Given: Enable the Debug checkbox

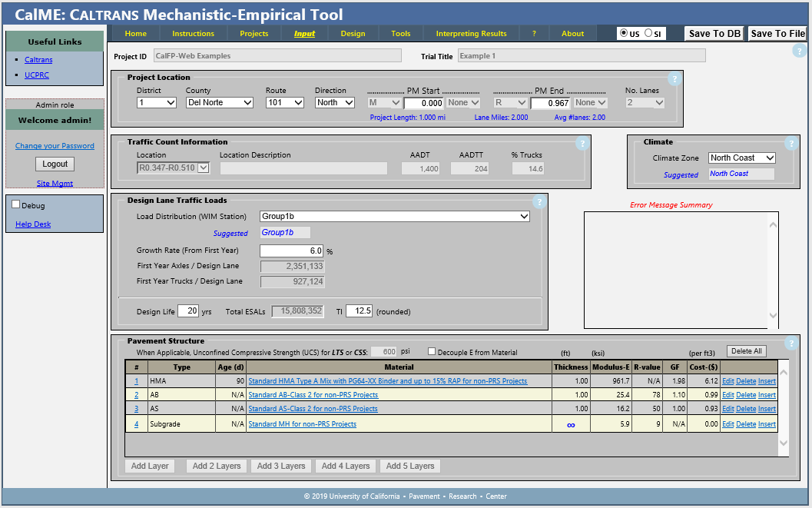Looking at the screenshot, I should coord(16,205).
